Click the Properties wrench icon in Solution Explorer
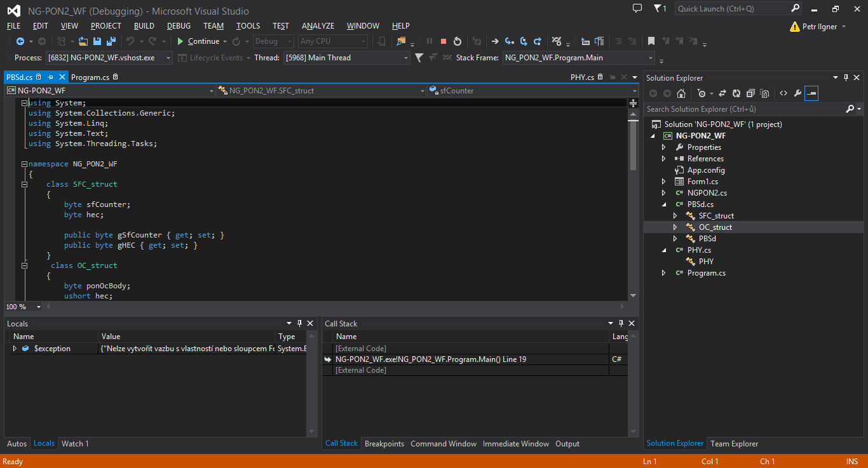Screen dimensions: 868x468 (797, 93)
